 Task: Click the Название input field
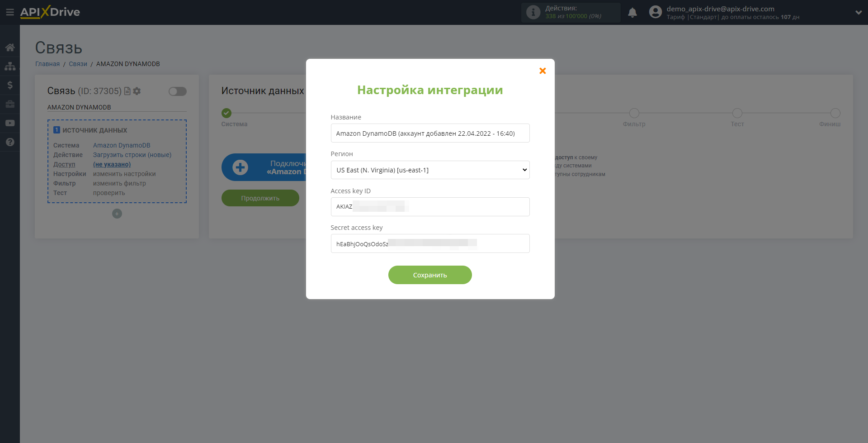pyautogui.click(x=430, y=133)
